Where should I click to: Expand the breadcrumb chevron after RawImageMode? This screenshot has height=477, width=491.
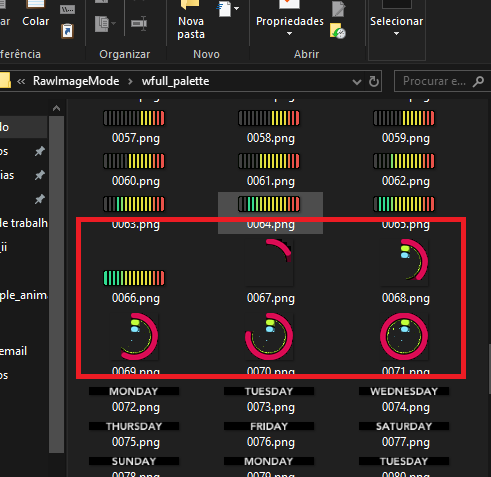130,81
